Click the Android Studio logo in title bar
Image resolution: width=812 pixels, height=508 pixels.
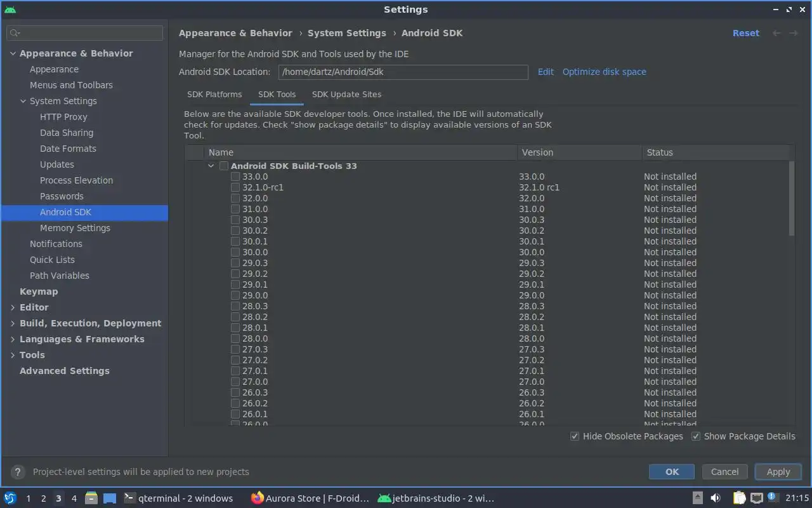[x=10, y=10]
